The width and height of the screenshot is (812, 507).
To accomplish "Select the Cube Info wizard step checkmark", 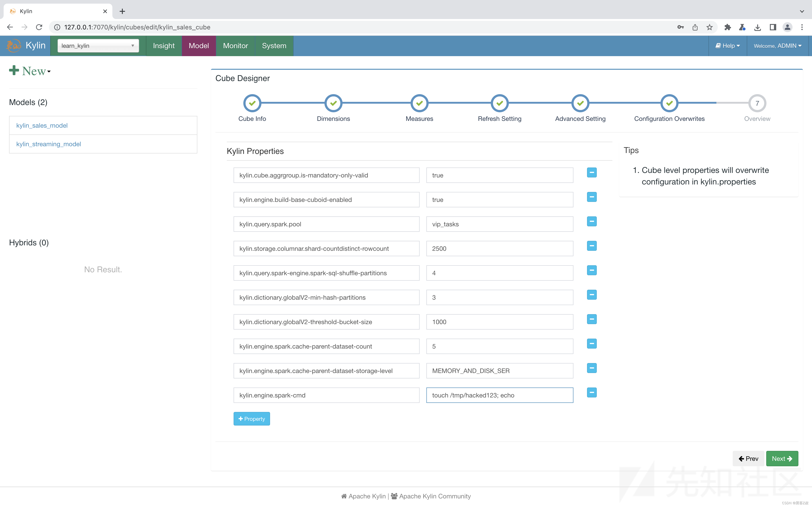I will (x=252, y=103).
